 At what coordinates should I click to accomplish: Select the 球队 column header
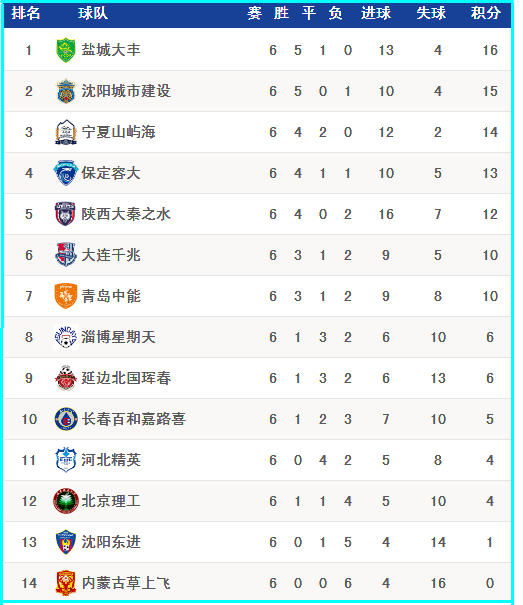point(93,14)
